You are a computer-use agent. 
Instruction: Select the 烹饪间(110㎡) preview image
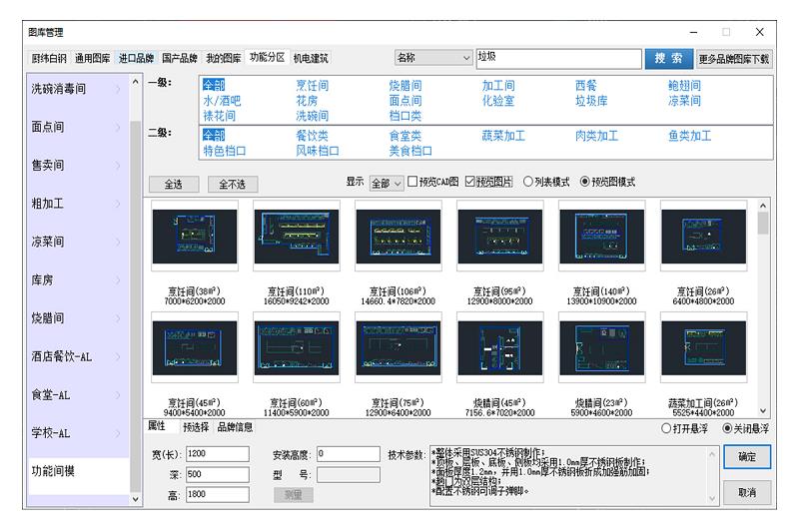pos(296,237)
